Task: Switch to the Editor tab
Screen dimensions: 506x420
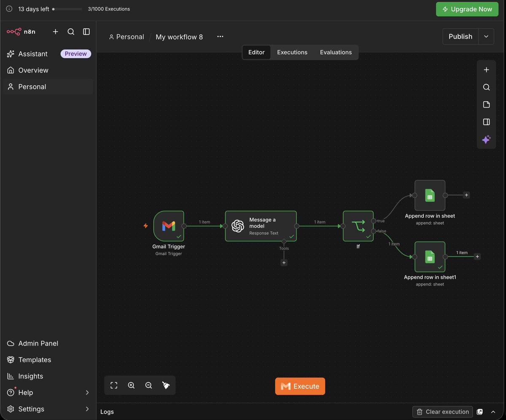Action: [256, 52]
